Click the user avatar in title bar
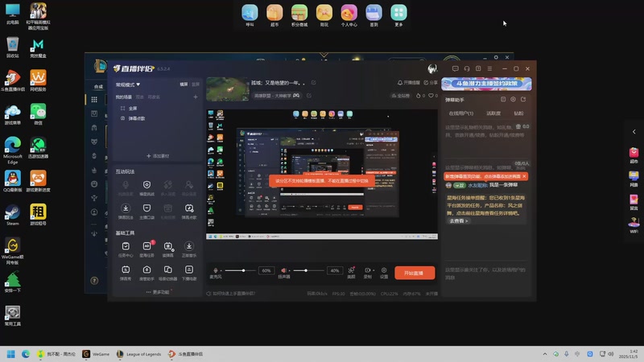The width and height of the screenshot is (644, 362). pyautogui.click(x=432, y=68)
